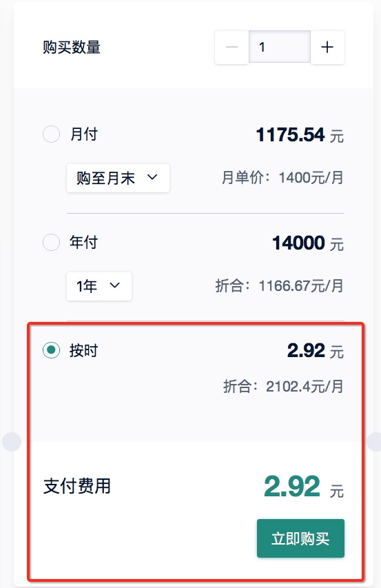Click the 14000 元 yearly price
This screenshot has width=381, height=588.
click(308, 243)
